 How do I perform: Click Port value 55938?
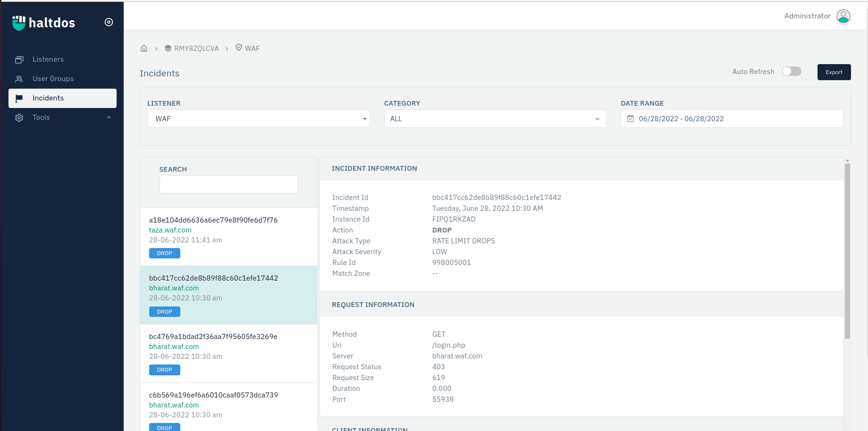pos(443,399)
